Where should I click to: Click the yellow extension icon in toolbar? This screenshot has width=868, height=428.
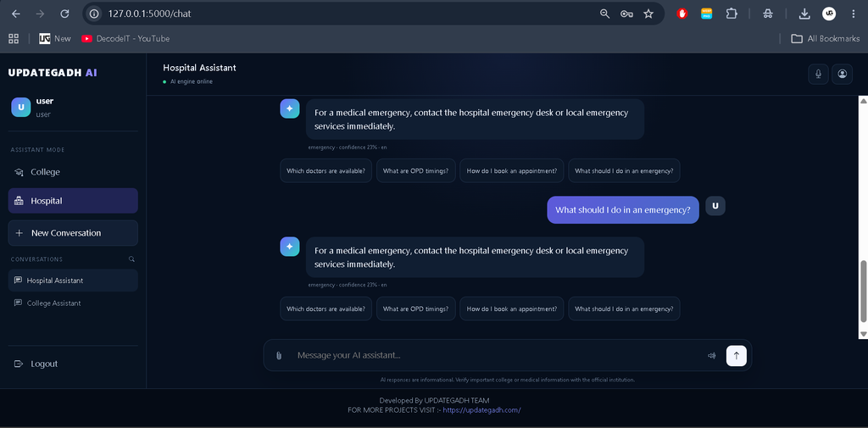click(x=706, y=14)
